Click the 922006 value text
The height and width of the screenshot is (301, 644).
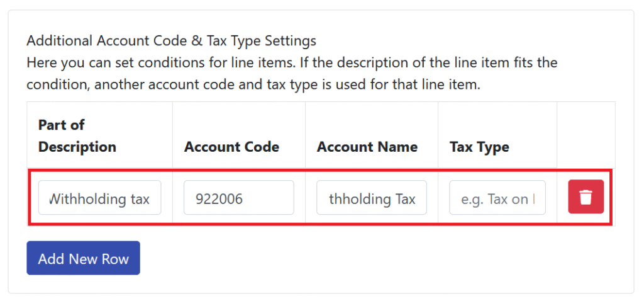(x=219, y=200)
